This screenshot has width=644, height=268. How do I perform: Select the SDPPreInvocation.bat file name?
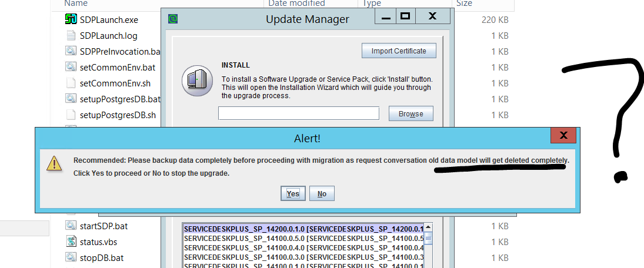[x=120, y=52]
